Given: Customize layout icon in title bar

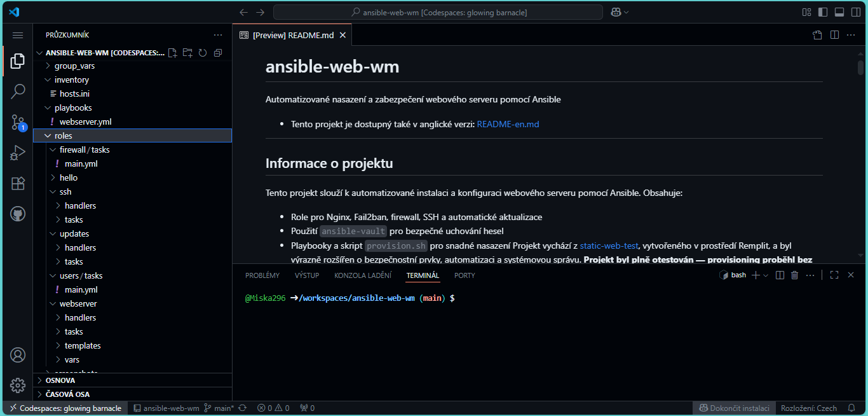Looking at the screenshot, I should pos(806,12).
